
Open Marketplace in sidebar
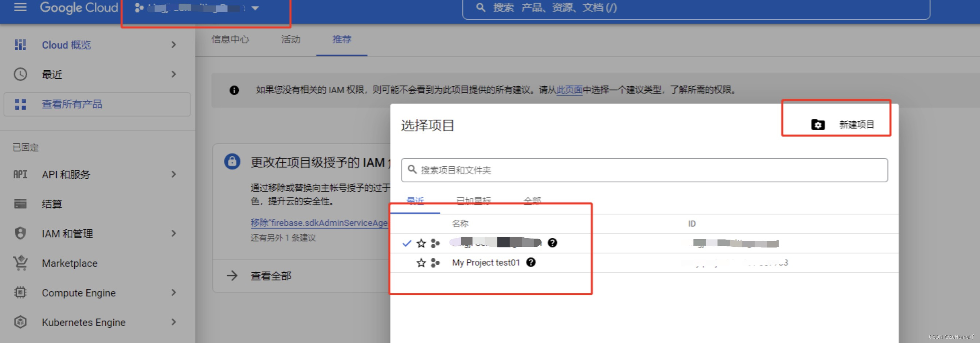click(70, 263)
